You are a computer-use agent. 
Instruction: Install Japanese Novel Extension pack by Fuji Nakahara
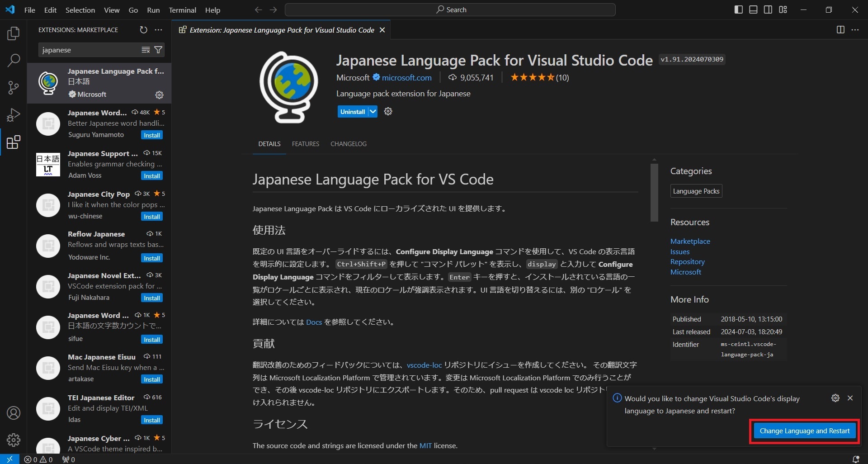[151, 298]
